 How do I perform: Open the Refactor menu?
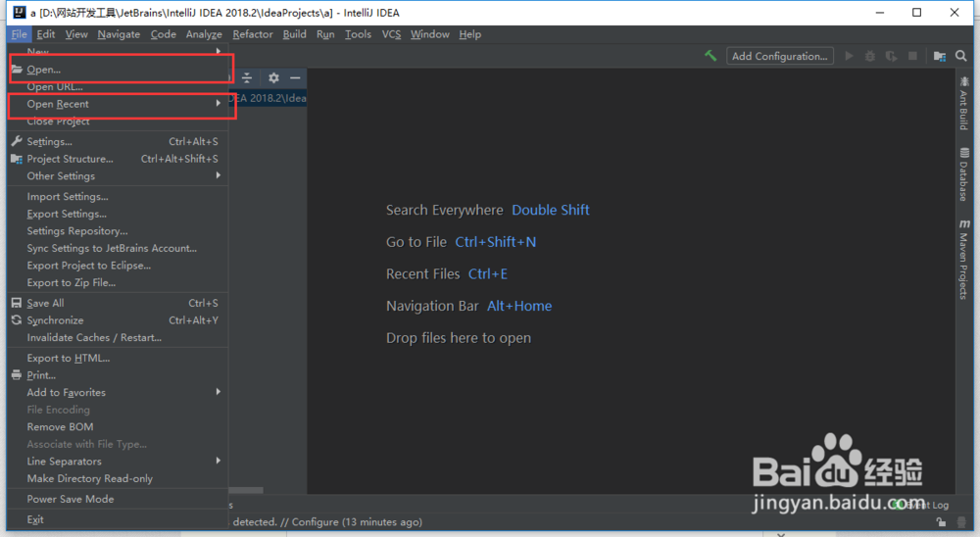click(253, 34)
